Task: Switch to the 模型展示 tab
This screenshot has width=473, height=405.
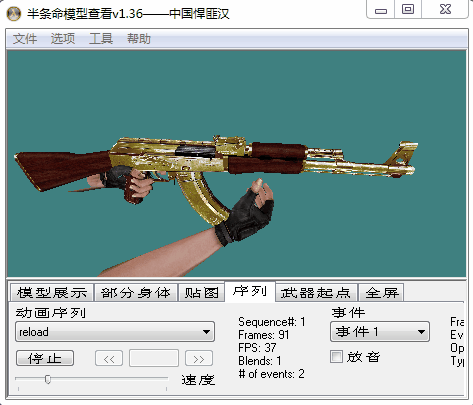Action: point(52,293)
